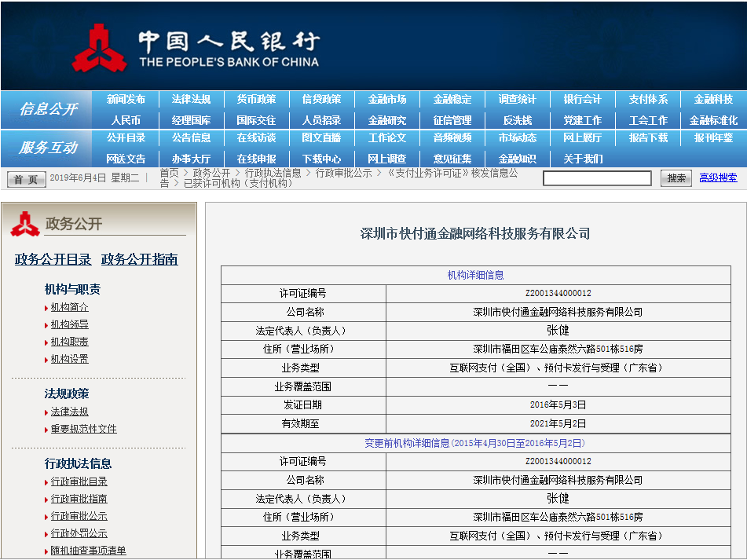Open 经理国库 navigation item
The image size is (747, 560).
tap(191, 120)
